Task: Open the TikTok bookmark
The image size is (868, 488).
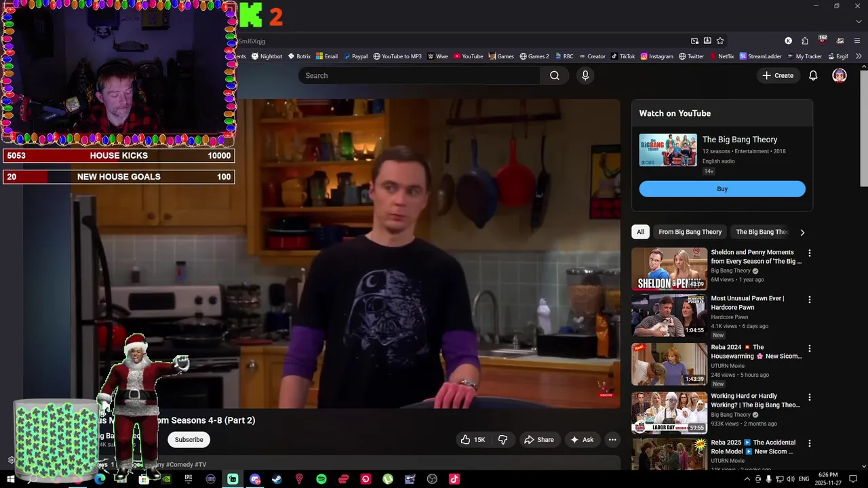Action: (x=623, y=56)
